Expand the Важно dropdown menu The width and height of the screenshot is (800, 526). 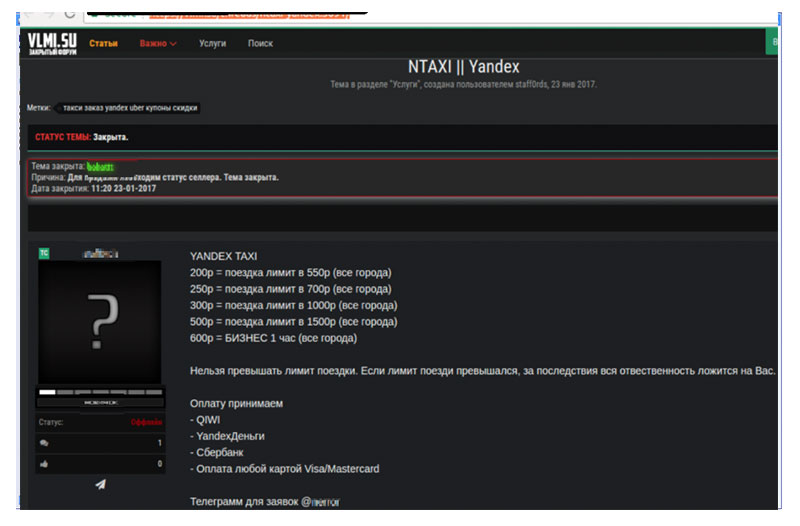(158, 44)
